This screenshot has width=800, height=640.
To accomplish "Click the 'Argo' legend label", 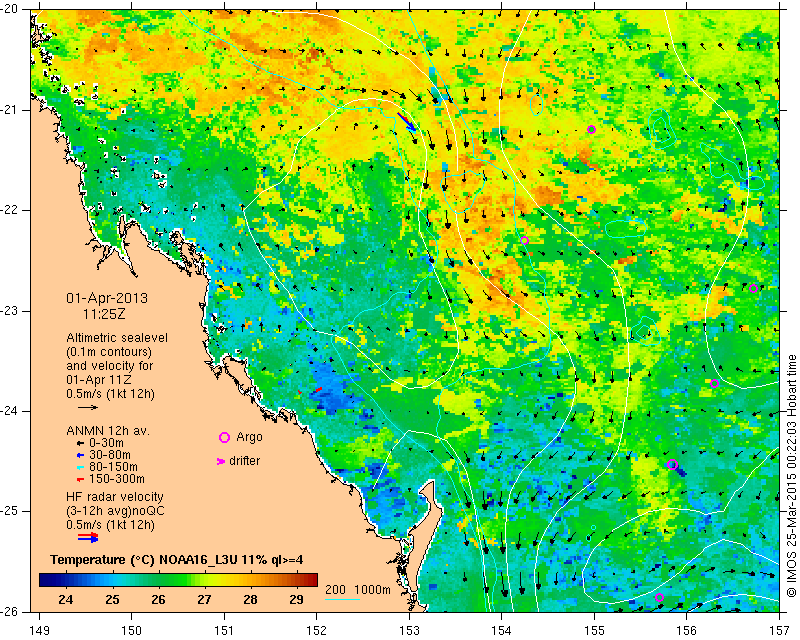I will 249,437.
